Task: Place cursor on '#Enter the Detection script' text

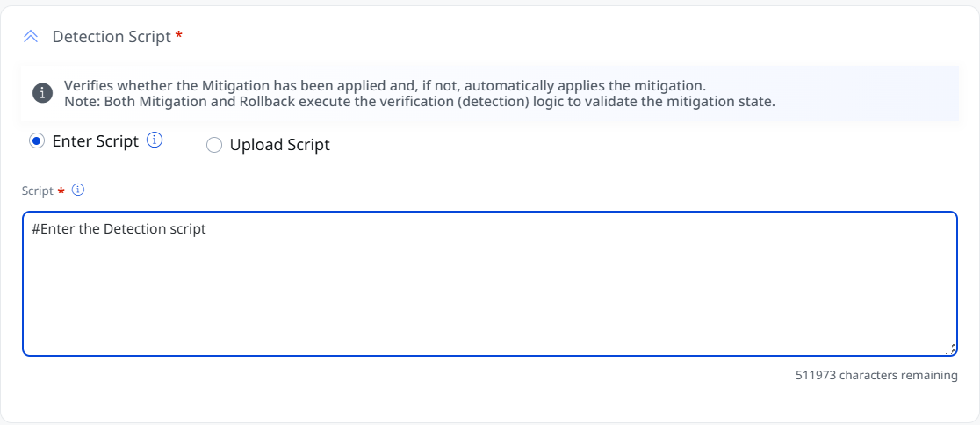Action: click(x=119, y=229)
